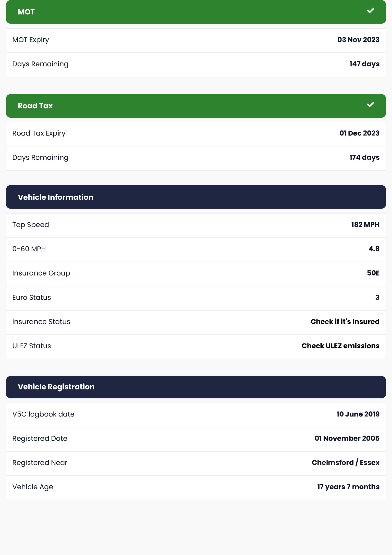Select the Vehicle Registration header
Viewport: 392px width, 555px height.
pos(196,387)
